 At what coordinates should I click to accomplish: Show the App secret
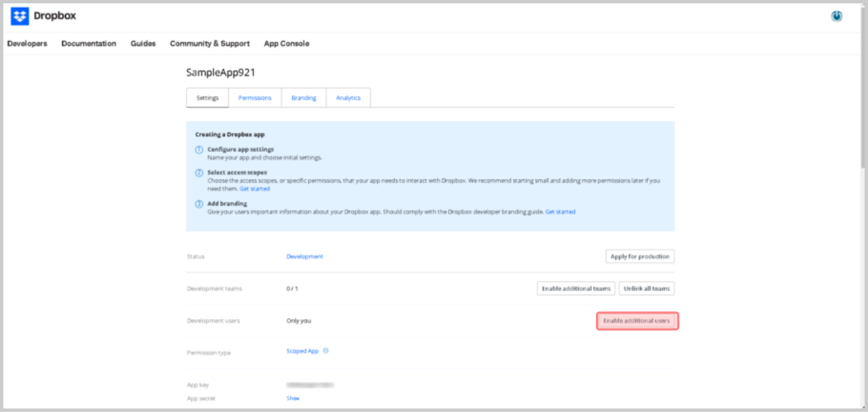pos(293,398)
